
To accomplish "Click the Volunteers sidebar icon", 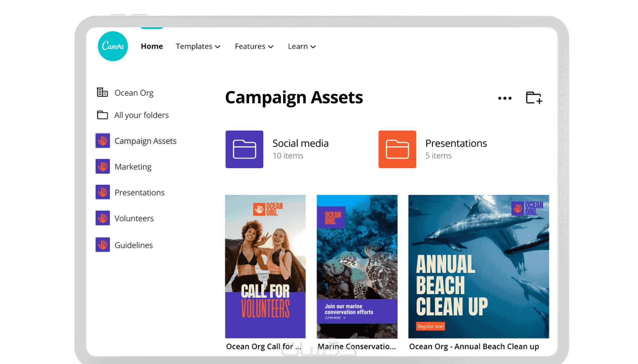I will click(102, 218).
